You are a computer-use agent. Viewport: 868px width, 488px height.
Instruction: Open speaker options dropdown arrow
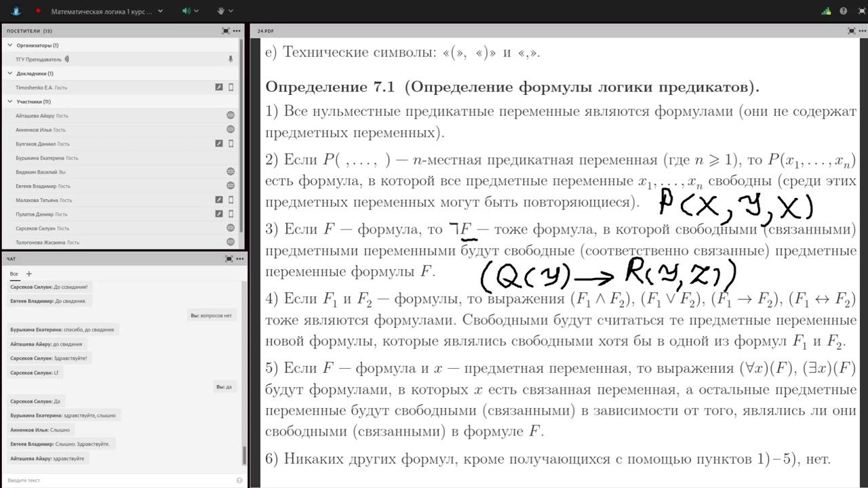[197, 11]
